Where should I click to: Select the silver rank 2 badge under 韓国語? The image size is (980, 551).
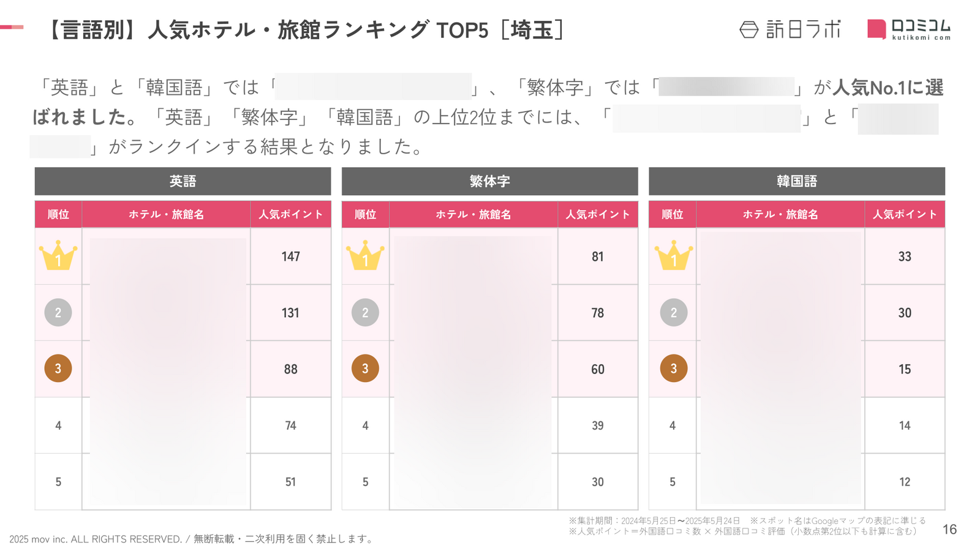point(673,312)
